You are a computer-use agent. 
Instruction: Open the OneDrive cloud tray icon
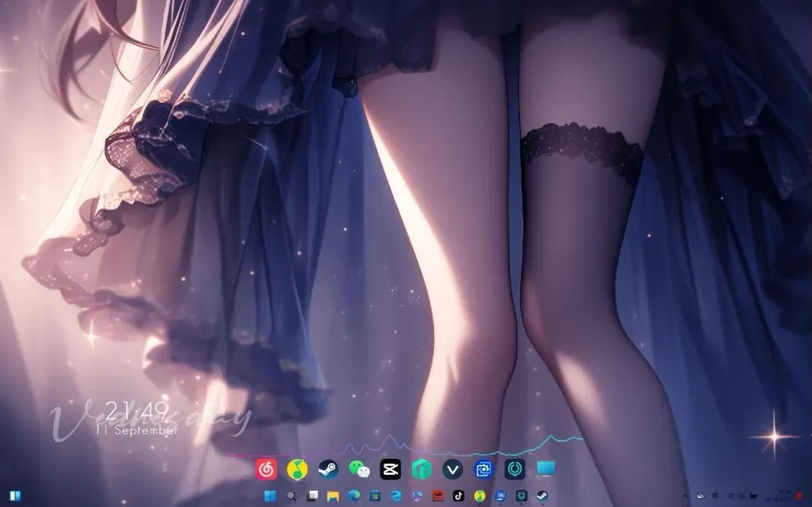[700, 496]
